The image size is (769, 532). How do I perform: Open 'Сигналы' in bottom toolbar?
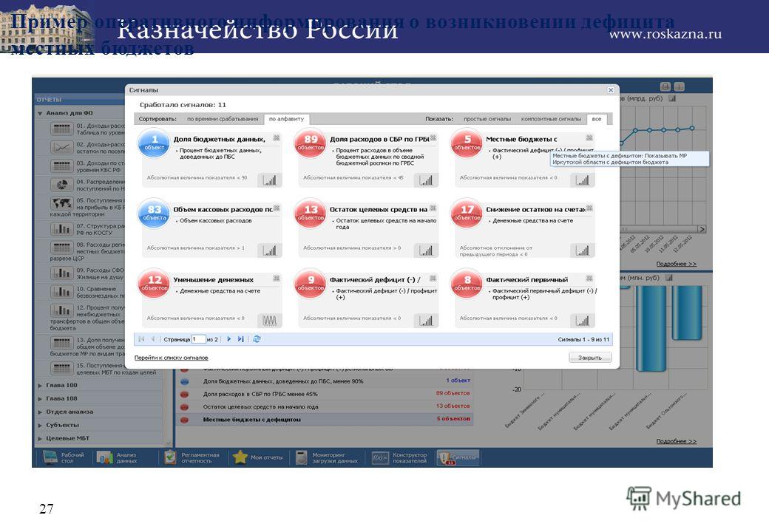click(x=458, y=457)
